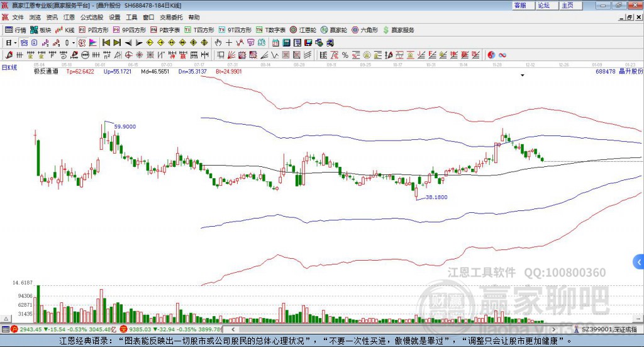Open the T数字表 tool
This screenshot has height=347, width=644.
270,30
